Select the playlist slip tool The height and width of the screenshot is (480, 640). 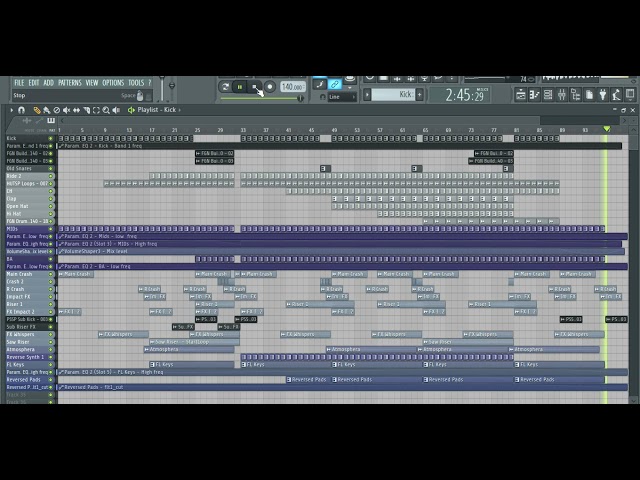[76, 110]
